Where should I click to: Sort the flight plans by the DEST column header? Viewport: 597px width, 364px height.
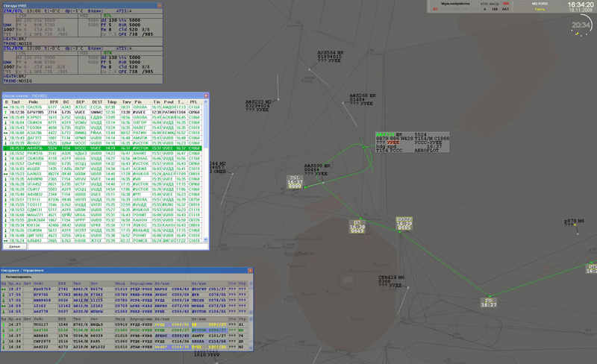click(x=97, y=101)
